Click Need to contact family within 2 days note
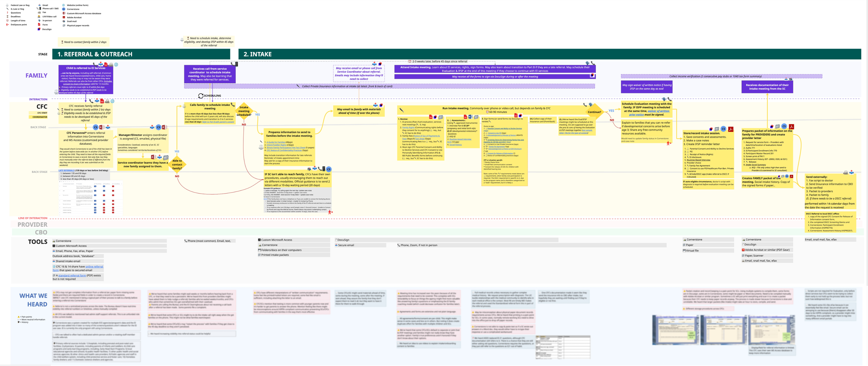868x366 pixels. (84, 42)
